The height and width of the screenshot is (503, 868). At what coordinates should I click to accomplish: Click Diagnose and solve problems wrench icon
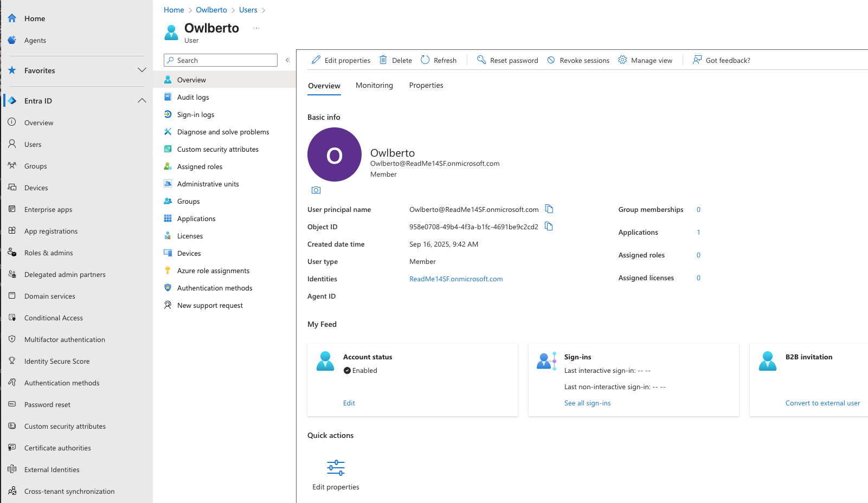click(168, 132)
